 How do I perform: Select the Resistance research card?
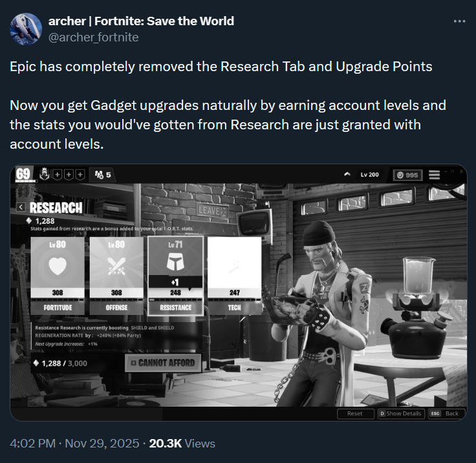(175, 275)
